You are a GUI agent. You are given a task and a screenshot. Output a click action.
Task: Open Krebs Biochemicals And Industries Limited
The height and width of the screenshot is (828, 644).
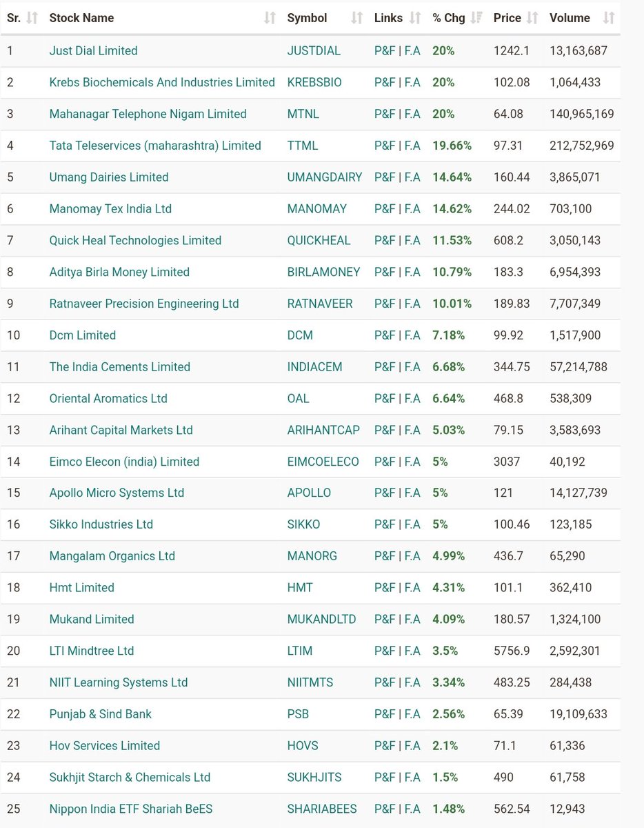tap(162, 82)
